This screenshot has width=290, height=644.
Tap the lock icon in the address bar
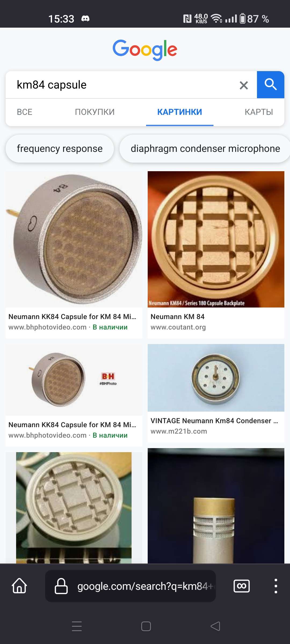(61, 586)
